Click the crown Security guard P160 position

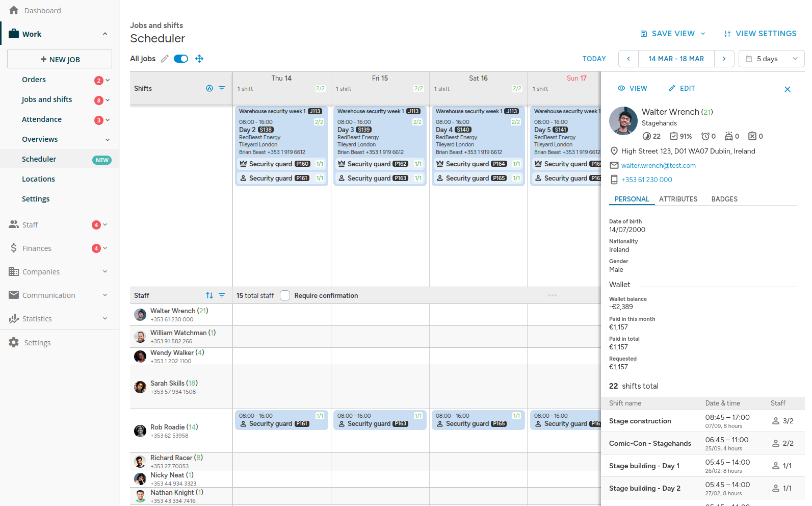click(281, 164)
